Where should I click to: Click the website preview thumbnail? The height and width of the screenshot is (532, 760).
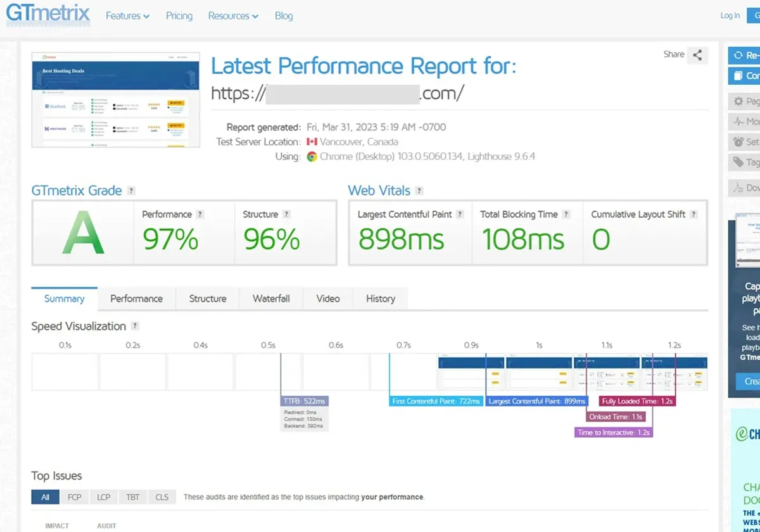point(115,99)
